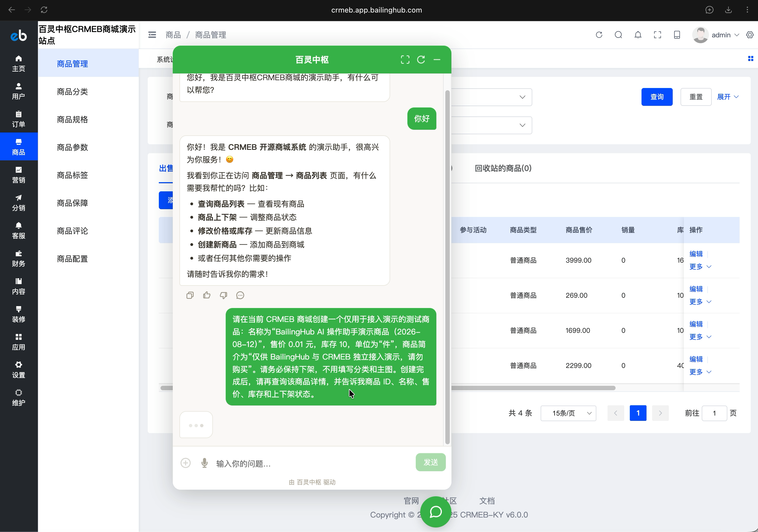The width and height of the screenshot is (758, 532).
Task: Start voice input with microphone icon
Action: (205, 463)
